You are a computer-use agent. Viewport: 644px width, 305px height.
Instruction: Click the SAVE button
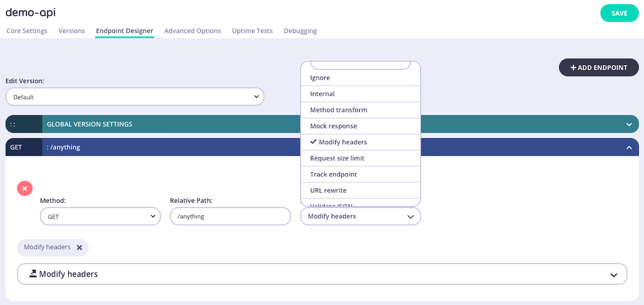[x=619, y=13]
